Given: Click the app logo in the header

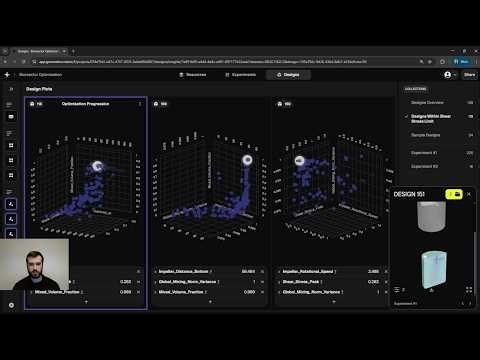Looking at the screenshot, I should pyautogui.click(x=7, y=75).
